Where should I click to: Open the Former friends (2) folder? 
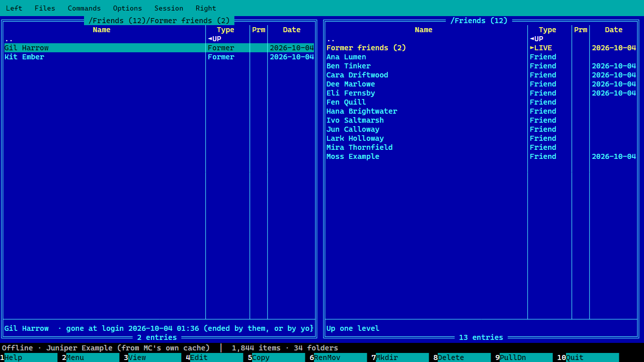481,48
